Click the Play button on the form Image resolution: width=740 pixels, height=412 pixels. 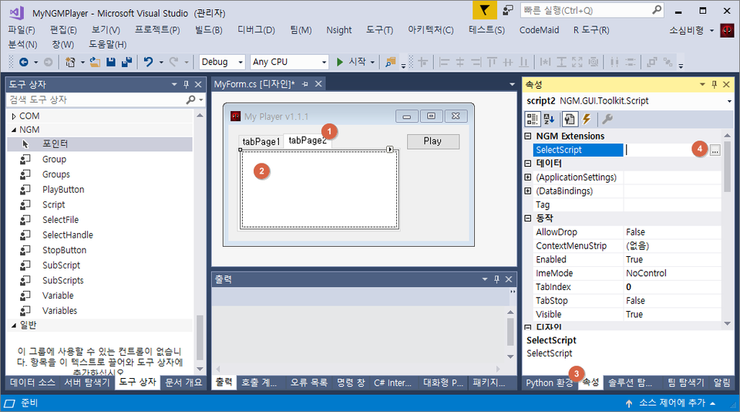[433, 142]
